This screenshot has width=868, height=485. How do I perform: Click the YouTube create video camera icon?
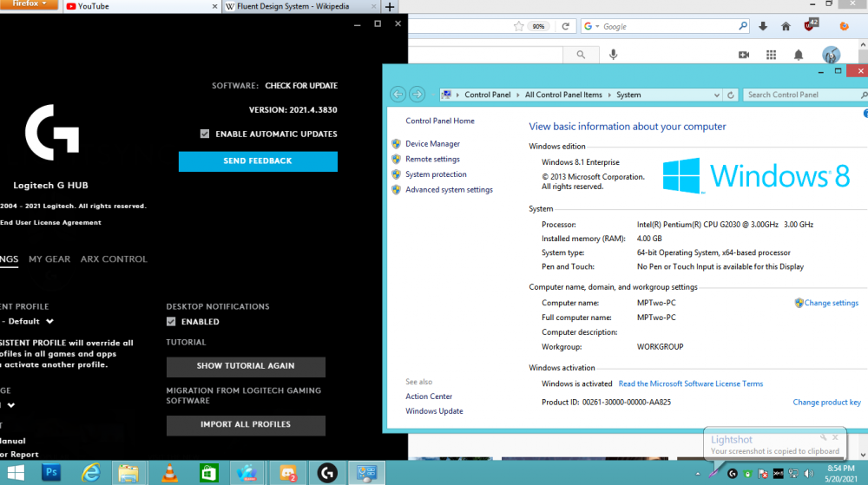744,55
